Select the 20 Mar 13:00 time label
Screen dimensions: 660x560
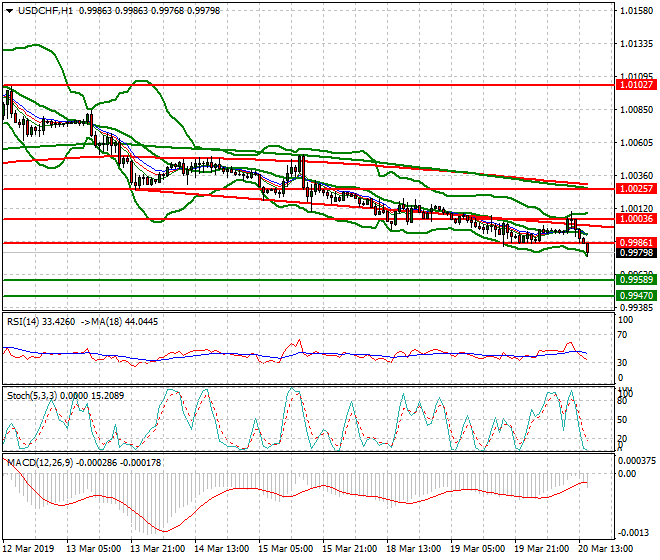[606, 549]
